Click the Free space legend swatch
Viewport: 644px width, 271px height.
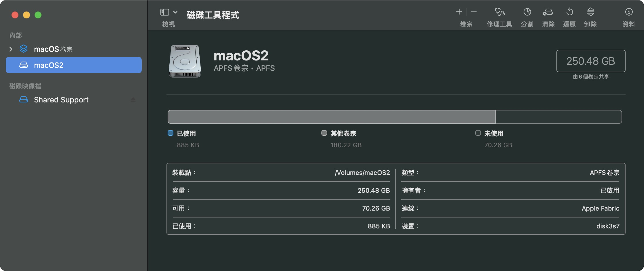pyautogui.click(x=478, y=133)
